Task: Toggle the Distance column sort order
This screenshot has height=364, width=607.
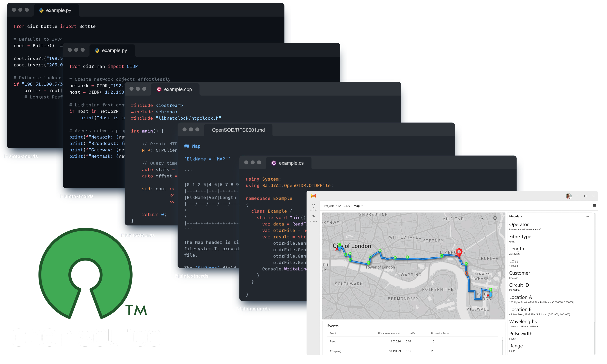Action: [x=399, y=333]
